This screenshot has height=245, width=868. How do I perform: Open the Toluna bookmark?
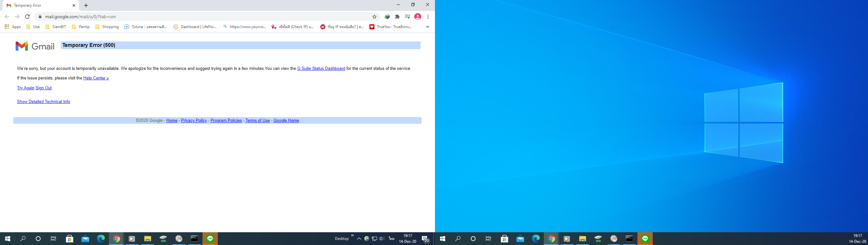tap(146, 27)
